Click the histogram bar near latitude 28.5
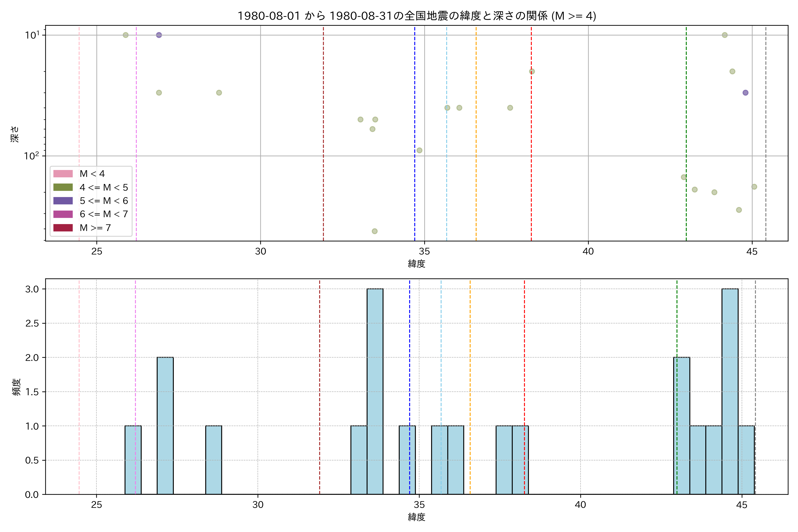The image size is (798, 532). click(x=213, y=460)
